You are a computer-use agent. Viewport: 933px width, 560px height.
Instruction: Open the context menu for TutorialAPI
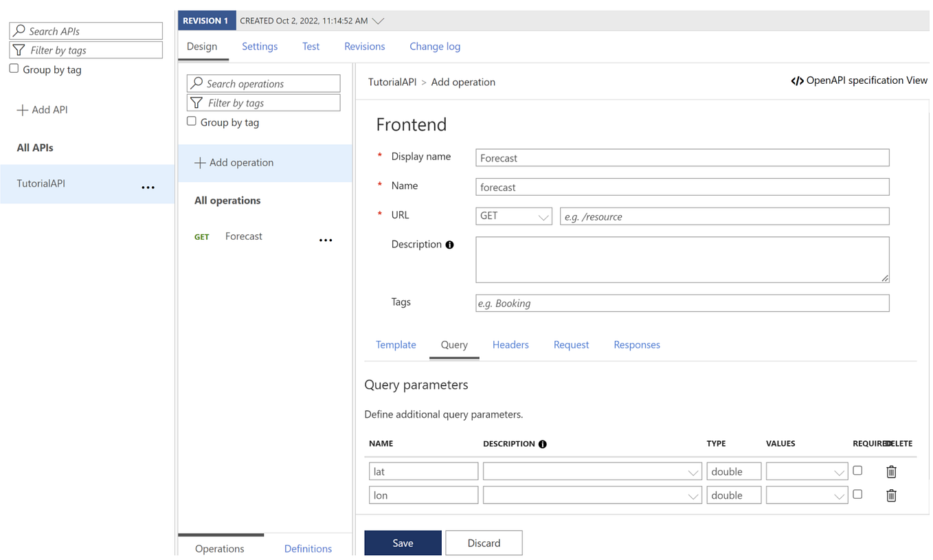(148, 187)
